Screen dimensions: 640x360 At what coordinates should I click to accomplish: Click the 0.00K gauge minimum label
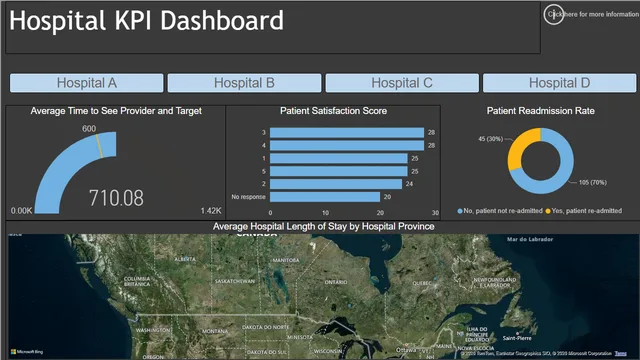[21, 211]
